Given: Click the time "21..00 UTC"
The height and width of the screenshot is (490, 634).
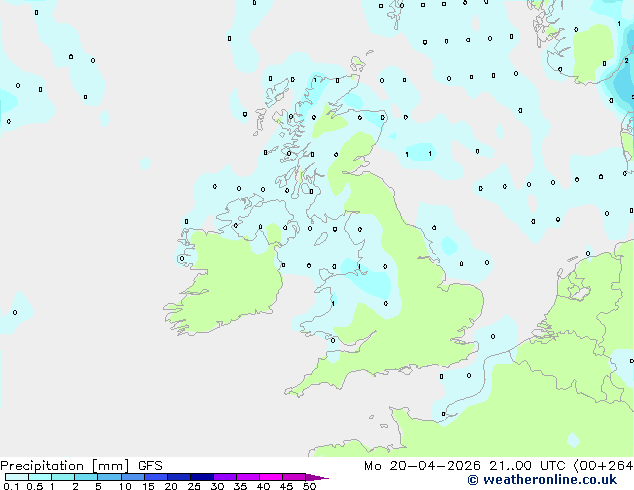Looking at the screenshot, I should coord(527,466).
